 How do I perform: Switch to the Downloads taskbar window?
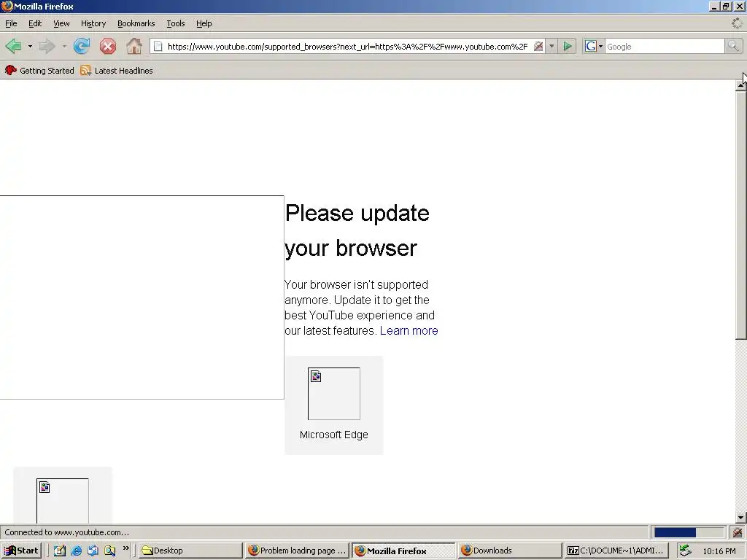pos(510,551)
